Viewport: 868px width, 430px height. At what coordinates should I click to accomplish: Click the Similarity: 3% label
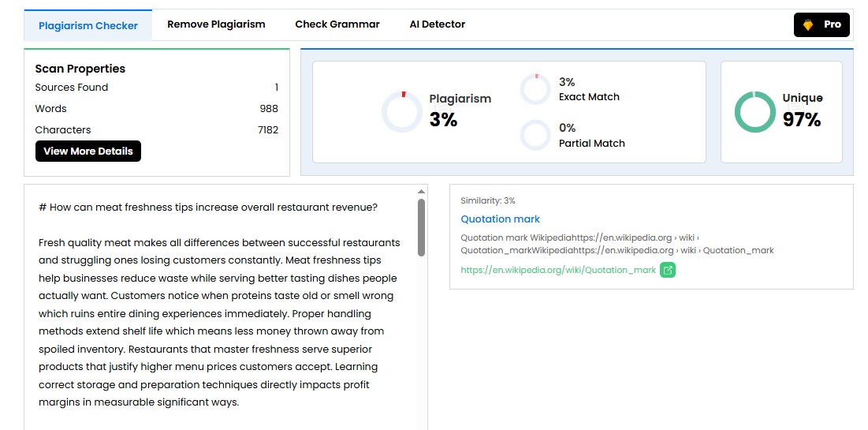[x=488, y=201]
